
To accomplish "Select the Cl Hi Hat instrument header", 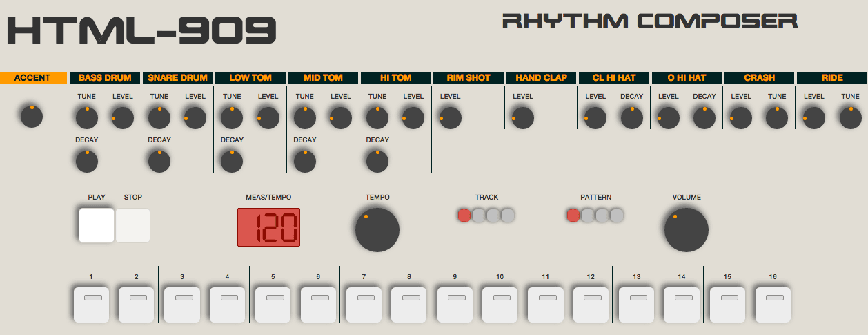I will click(x=614, y=78).
